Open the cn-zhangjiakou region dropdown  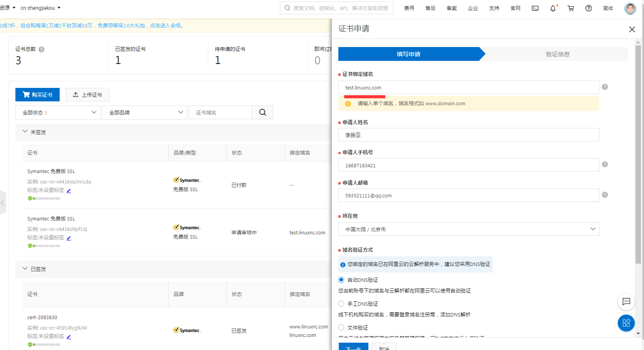(x=40, y=8)
